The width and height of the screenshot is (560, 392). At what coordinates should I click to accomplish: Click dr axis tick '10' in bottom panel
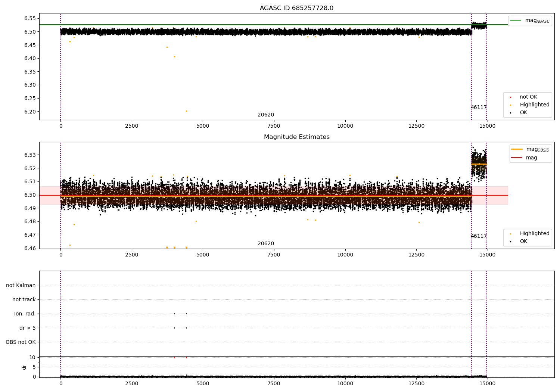point(32,357)
